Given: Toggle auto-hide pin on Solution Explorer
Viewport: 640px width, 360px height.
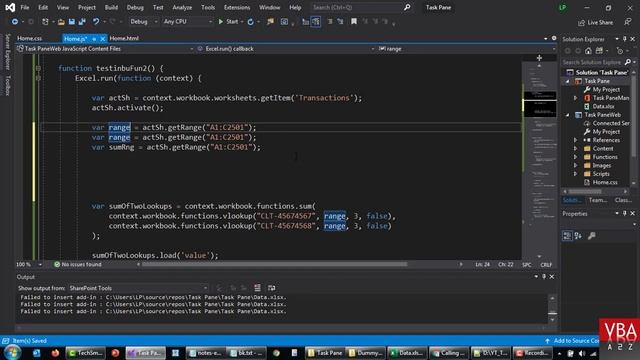Looking at the screenshot, I should click(624, 39).
